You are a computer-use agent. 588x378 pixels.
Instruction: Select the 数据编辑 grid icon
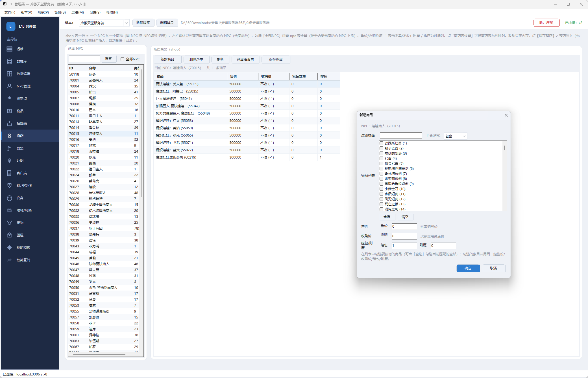10,74
